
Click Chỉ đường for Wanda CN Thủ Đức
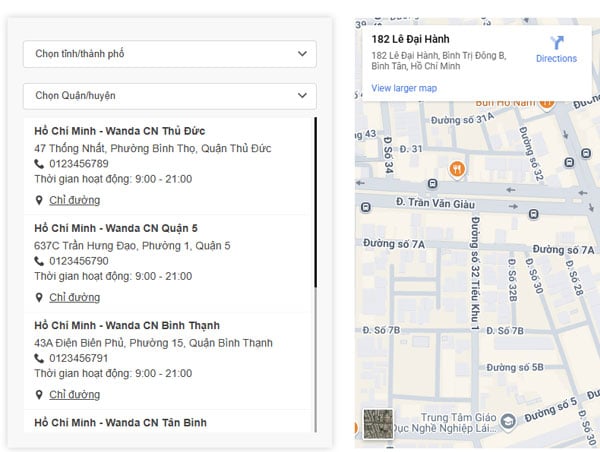click(x=75, y=200)
